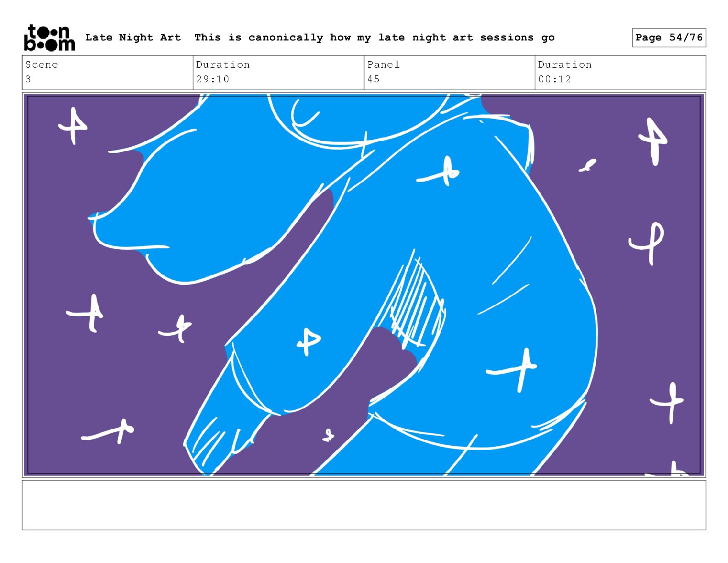This screenshot has width=728, height=563.
Task: Click the scene Duration 29:10 field
Action: coord(279,72)
